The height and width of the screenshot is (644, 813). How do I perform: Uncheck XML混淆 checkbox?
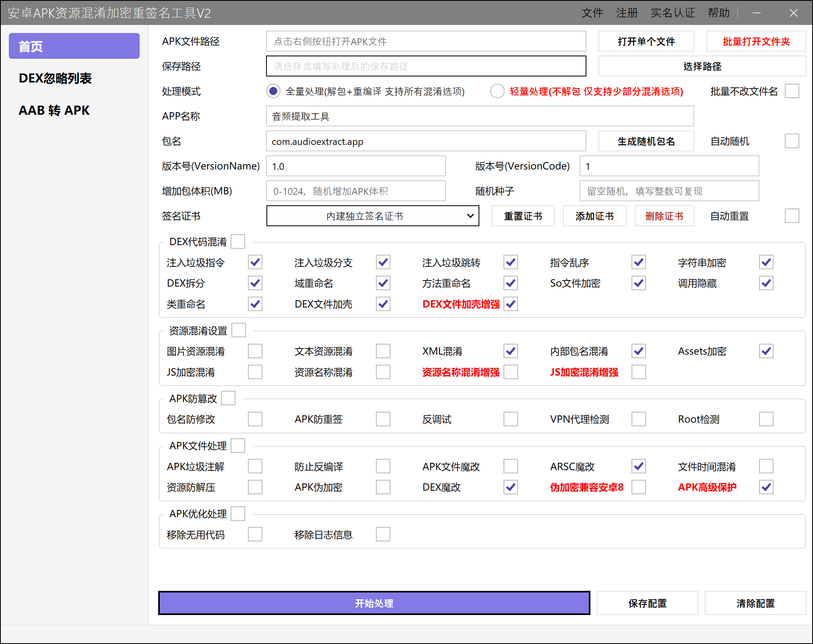pyautogui.click(x=511, y=351)
